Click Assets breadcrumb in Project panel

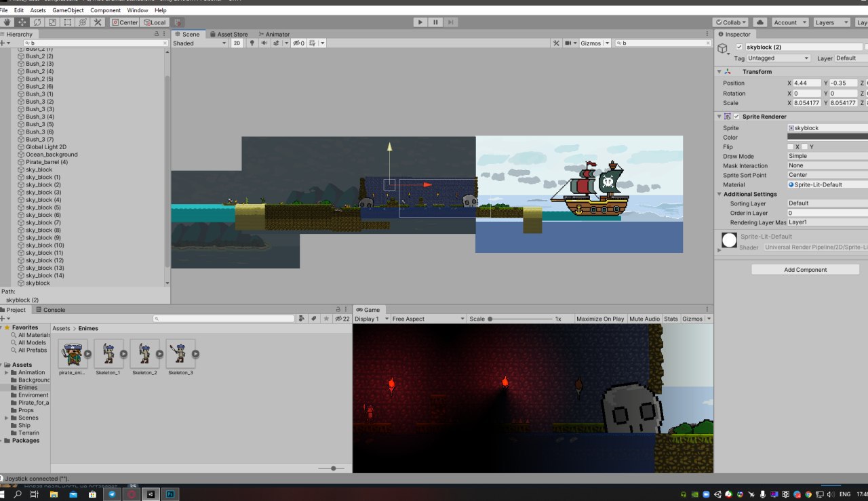[x=61, y=328]
